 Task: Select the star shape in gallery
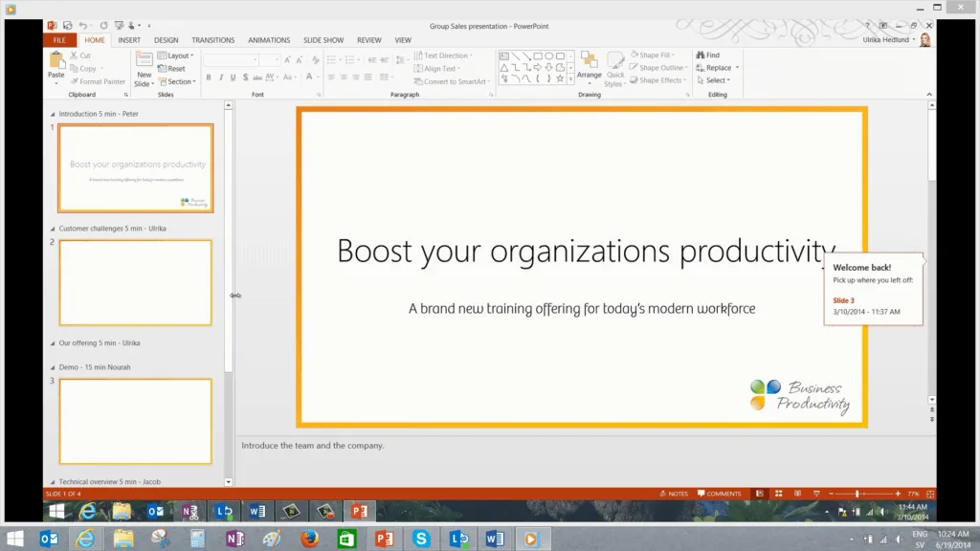point(560,78)
